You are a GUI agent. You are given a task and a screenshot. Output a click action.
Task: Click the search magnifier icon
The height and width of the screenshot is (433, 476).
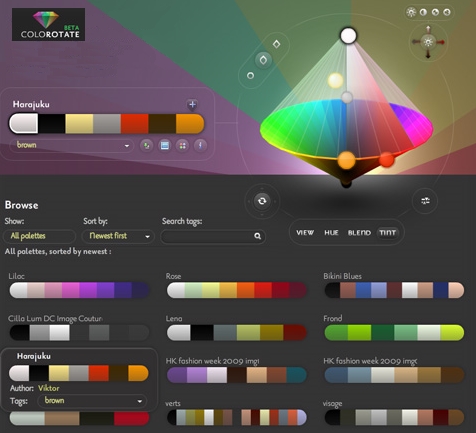(x=257, y=236)
